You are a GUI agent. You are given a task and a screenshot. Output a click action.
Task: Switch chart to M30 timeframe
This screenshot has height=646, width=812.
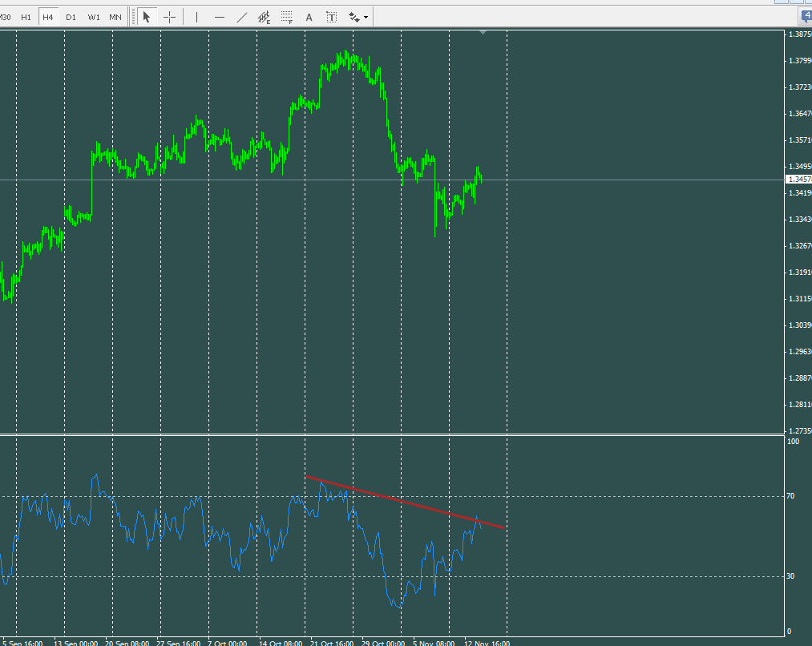click(5, 17)
